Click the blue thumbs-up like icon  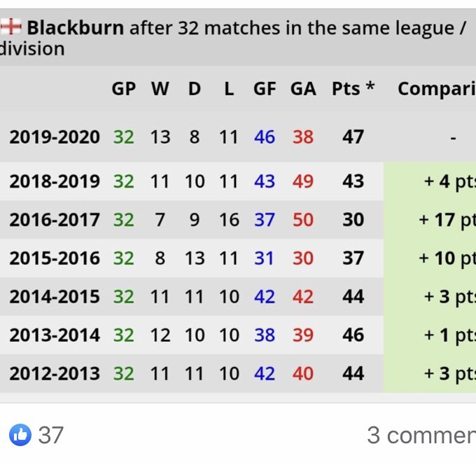(20, 435)
